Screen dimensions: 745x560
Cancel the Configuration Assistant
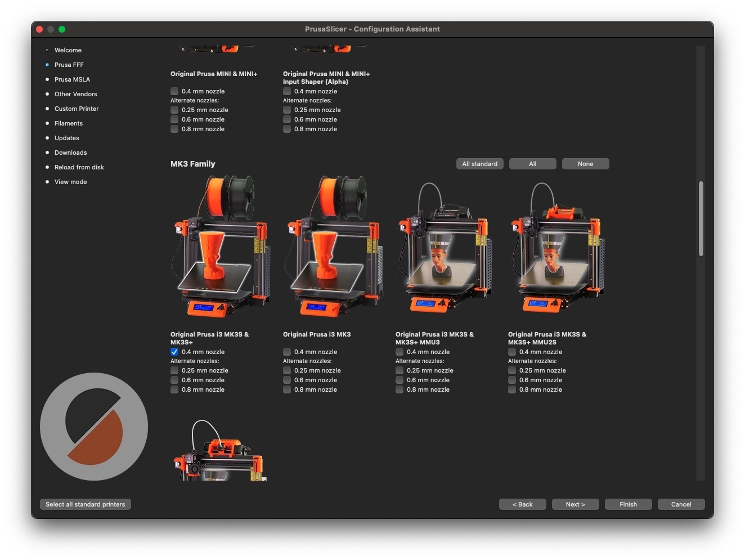(681, 504)
